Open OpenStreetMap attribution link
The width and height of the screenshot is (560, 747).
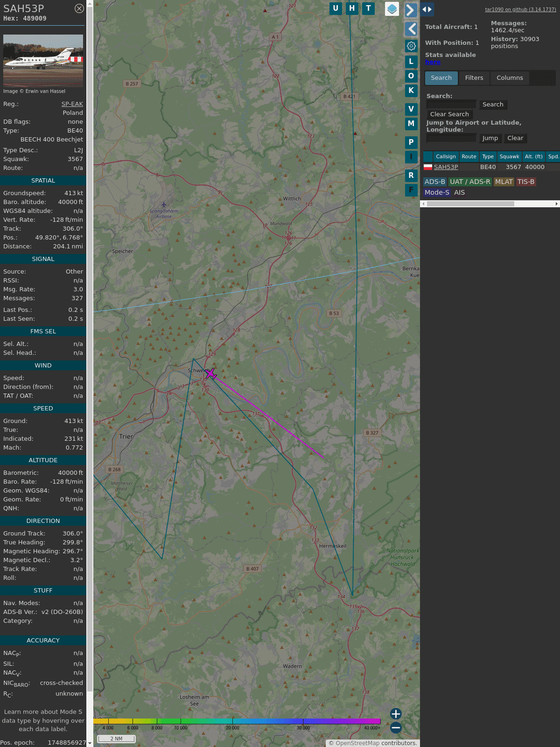pyautogui.click(x=357, y=743)
